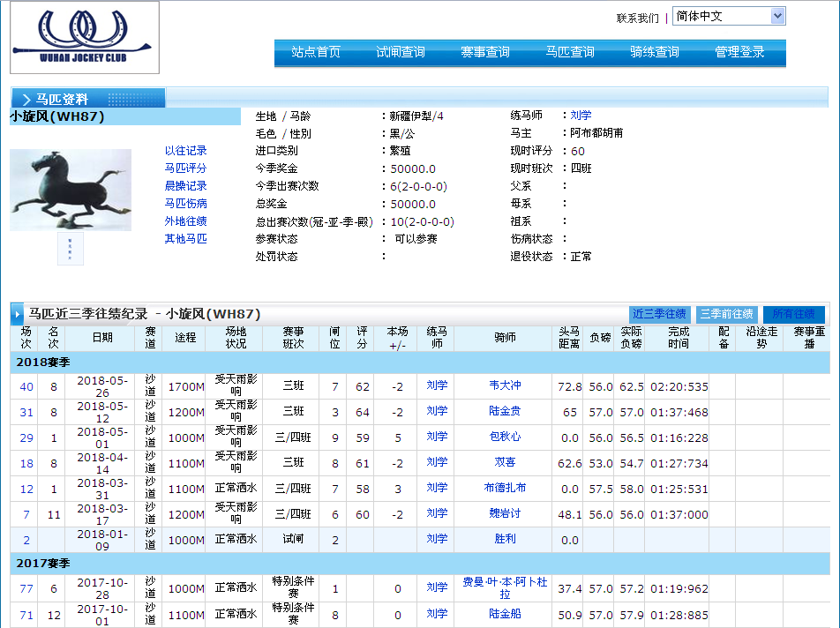Open race number 40 link

click(26, 386)
